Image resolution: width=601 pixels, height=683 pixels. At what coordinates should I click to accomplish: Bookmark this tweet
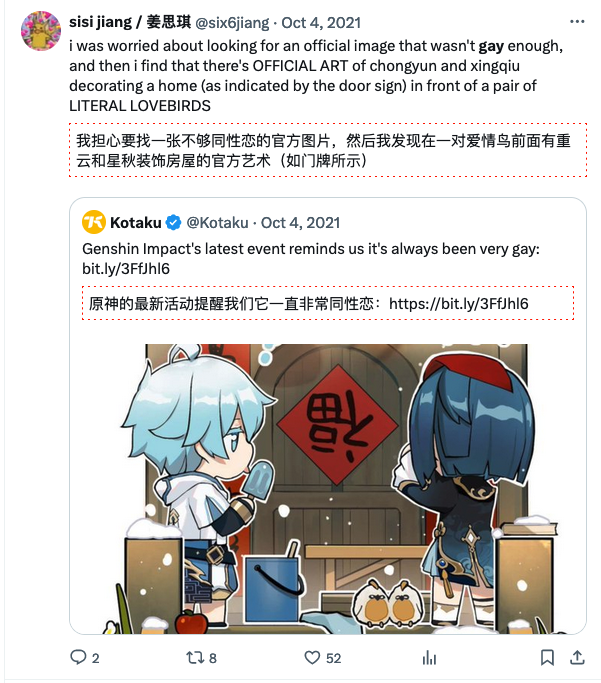pos(547,657)
